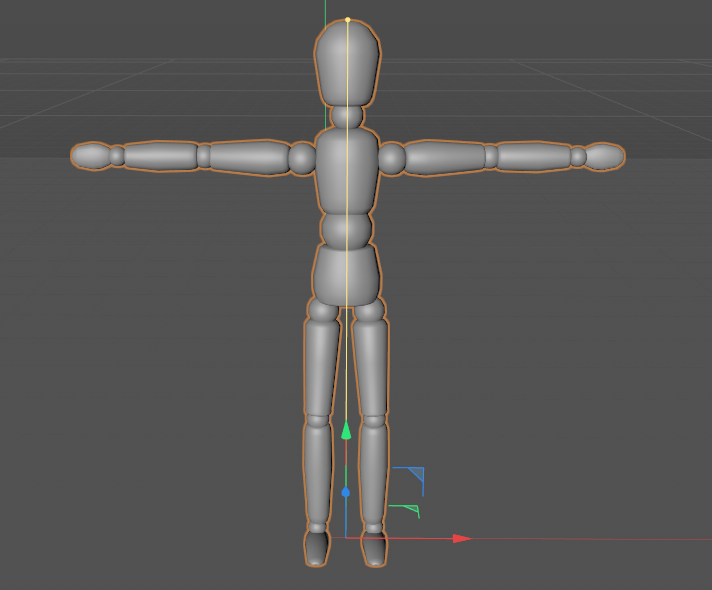Click the blue Z-axis dot handle
Viewport: 712px width, 590px height.
click(x=346, y=492)
